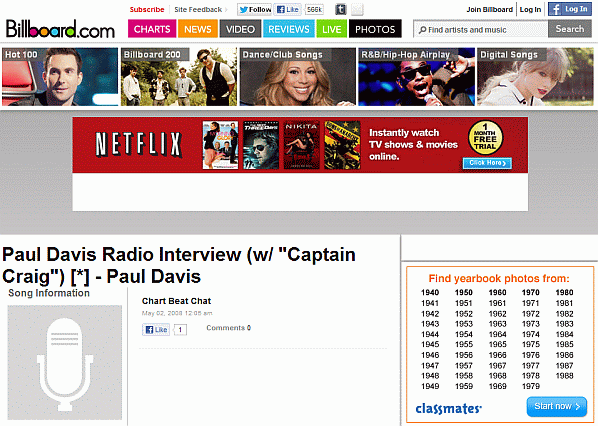This screenshot has width=598, height=426.
Task: Click the Comments 0 link
Action: pyautogui.click(x=228, y=328)
